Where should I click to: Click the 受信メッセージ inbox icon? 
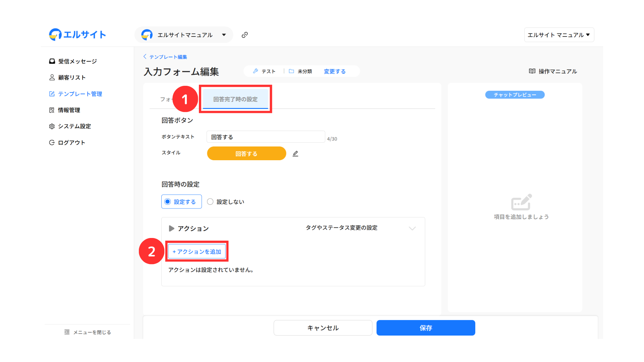52,61
